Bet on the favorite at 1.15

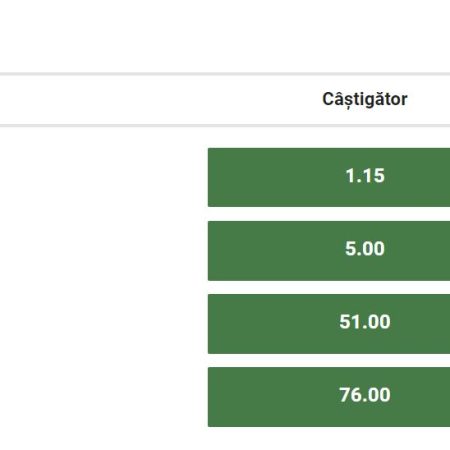tap(329, 177)
